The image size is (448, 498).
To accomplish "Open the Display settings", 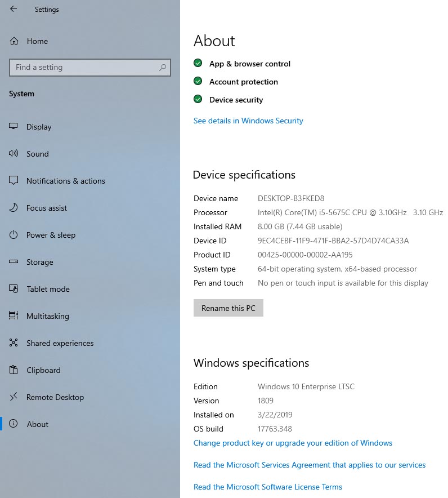I will pos(39,127).
